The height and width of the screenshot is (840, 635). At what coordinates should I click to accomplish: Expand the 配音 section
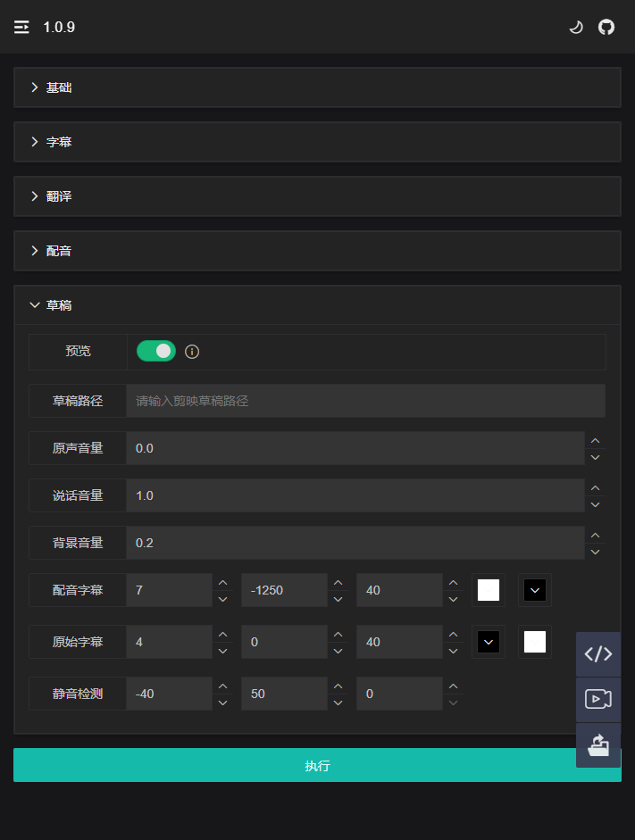coord(317,251)
